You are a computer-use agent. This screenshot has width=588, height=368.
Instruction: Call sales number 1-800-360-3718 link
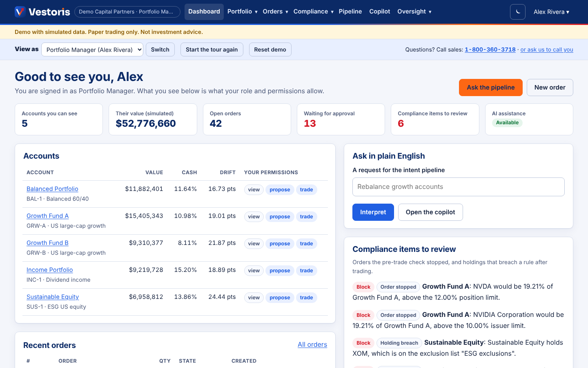490,49
